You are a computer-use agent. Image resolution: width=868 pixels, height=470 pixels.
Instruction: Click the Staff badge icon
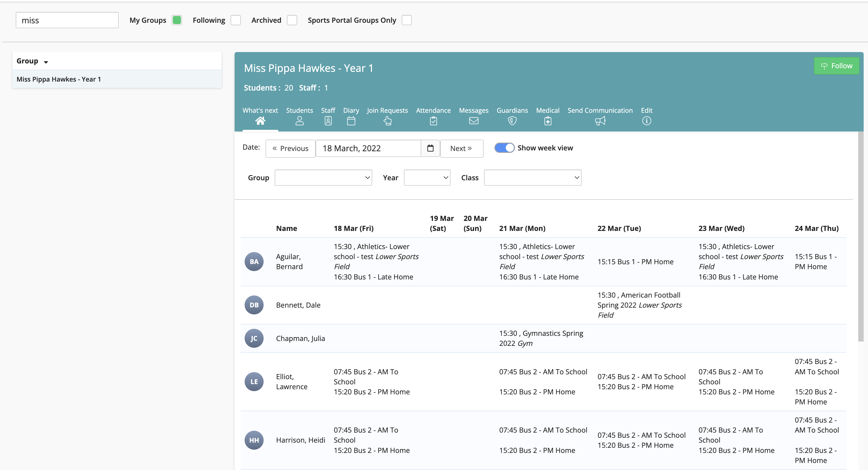point(328,121)
